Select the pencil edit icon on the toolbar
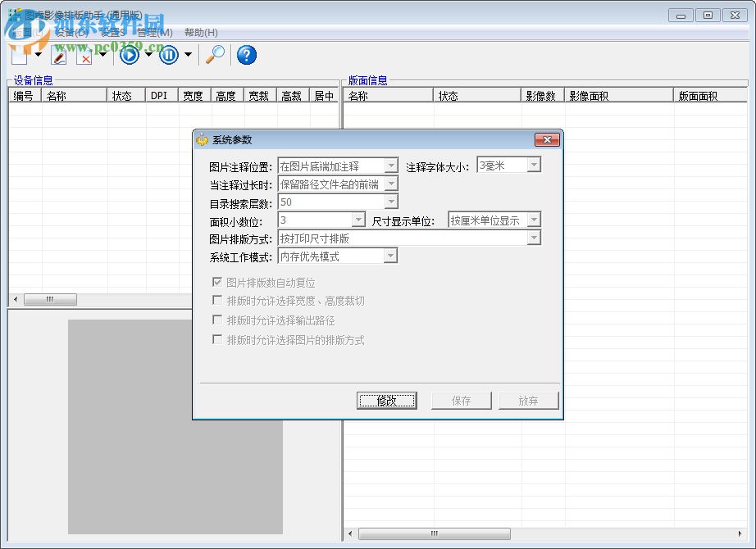Image resolution: width=756 pixels, height=549 pixels. point(59,55)
